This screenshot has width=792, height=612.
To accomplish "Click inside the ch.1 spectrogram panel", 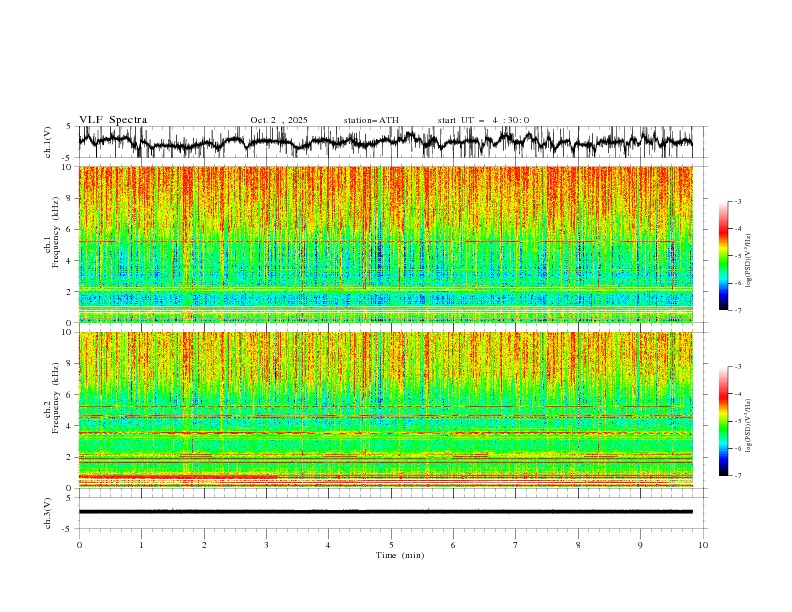I will [385, 244].
